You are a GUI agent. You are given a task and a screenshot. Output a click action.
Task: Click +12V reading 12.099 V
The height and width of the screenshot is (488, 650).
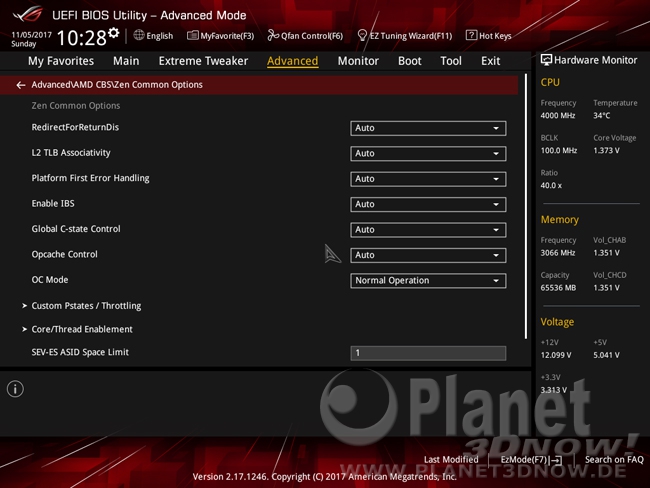(x=556, y=355)
